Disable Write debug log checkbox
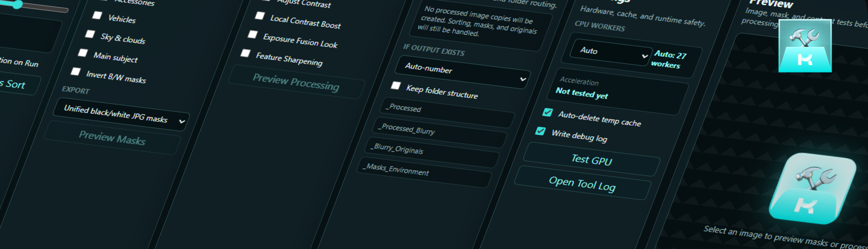The height and width of the screenshot is (249, 868). (x=540, y=131)
